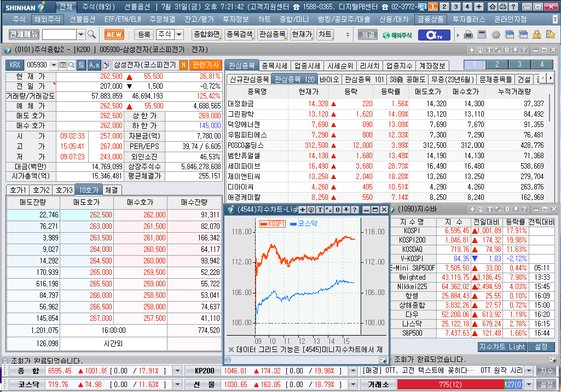
Task: Open the settings gear in main toolbar
Action: pos(495,34)
